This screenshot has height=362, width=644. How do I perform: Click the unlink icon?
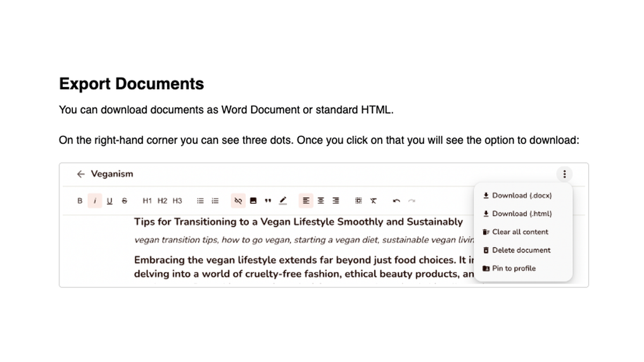238,201
